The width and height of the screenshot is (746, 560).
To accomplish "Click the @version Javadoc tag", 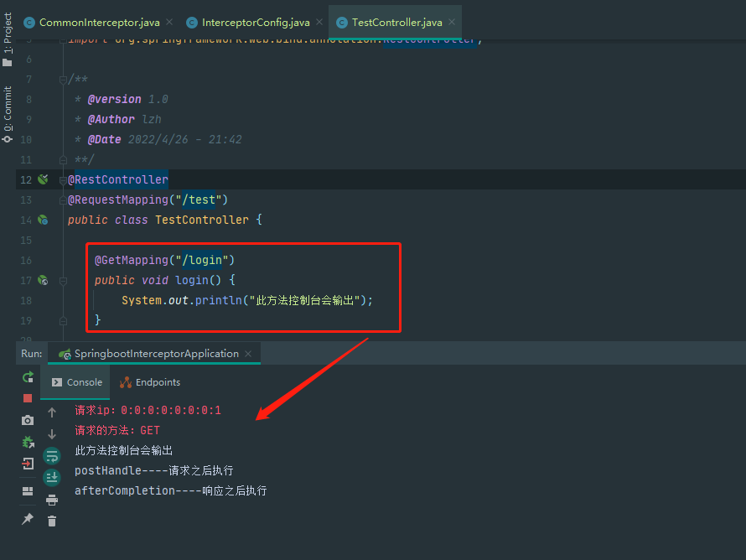I will (114, 99).
